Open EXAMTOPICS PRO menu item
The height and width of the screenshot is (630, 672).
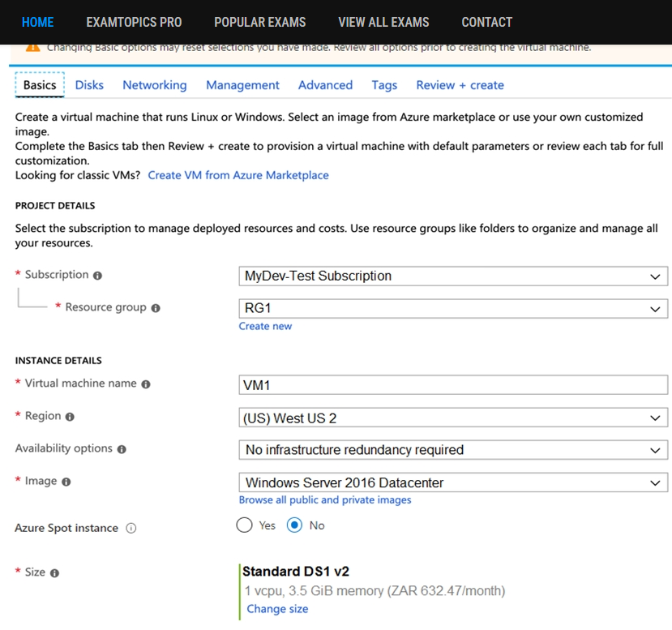pyautogui.click(x=134, y=22)
